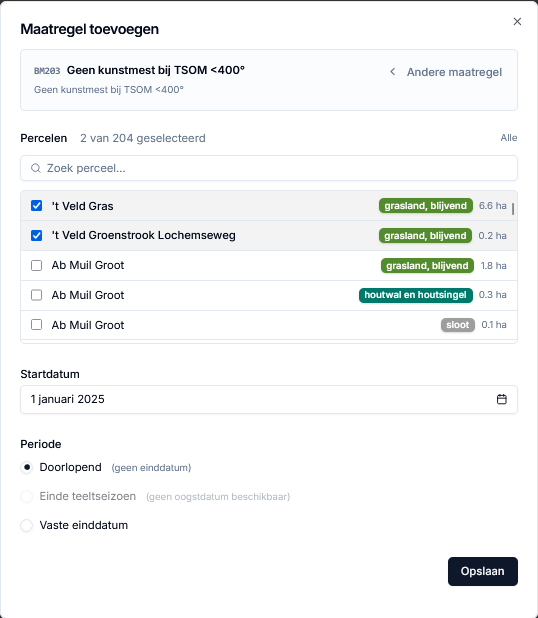Check the Ab Muil Groot sloot parcel
The height and width of the screenshot is (618, 538).
37,325
